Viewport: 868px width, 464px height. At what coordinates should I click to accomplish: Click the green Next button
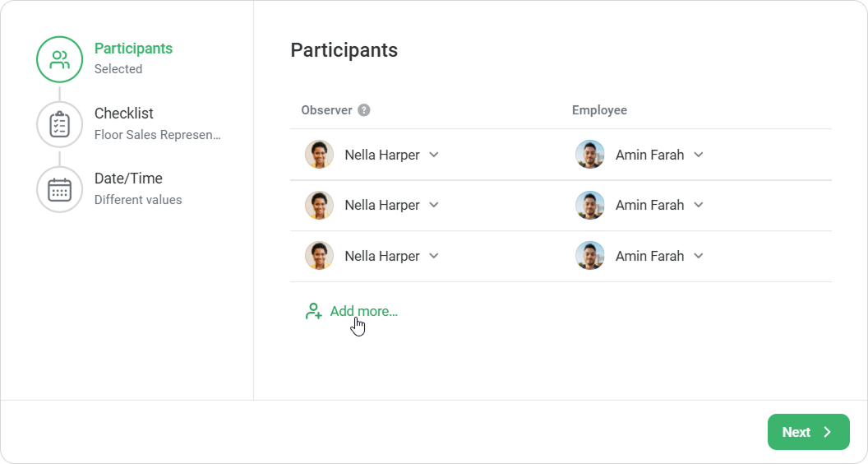pyautogui.click(x=808, y=432)
